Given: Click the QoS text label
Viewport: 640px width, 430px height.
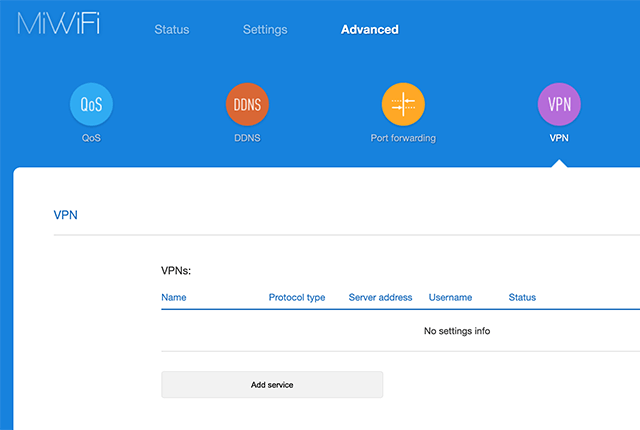Looking at the screenshot, I should (91, 138).
